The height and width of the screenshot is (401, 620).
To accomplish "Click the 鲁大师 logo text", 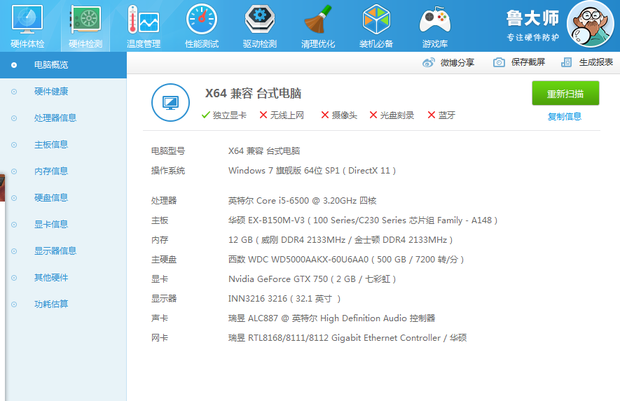I will [533, 18].
